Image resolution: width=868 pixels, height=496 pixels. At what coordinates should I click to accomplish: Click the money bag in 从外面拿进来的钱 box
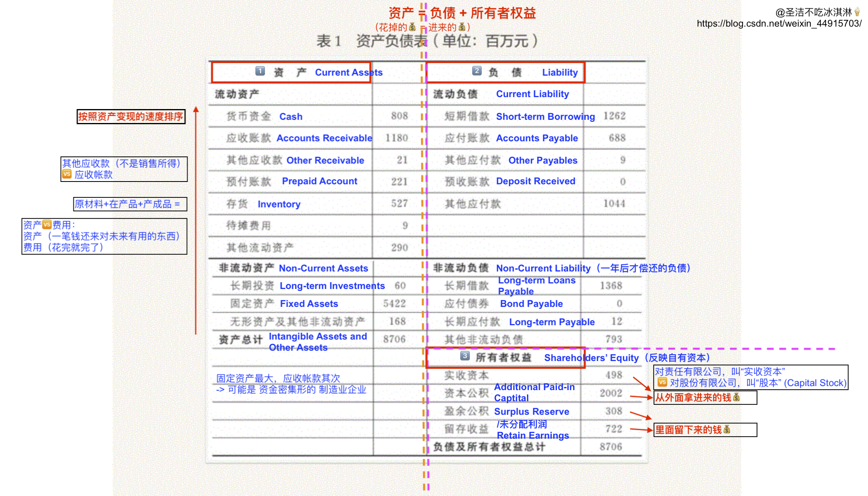tap(736, 397)
